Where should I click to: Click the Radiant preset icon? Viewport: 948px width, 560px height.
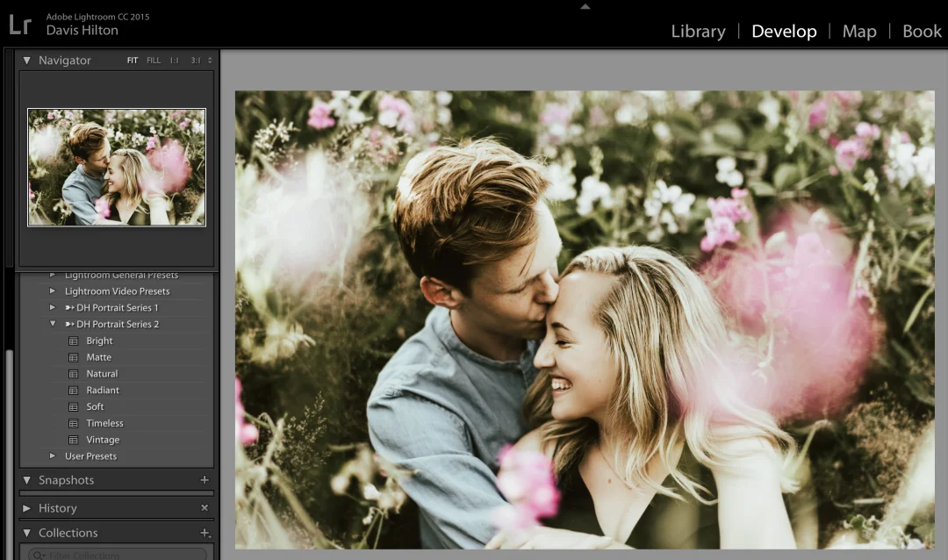(74, 391)
